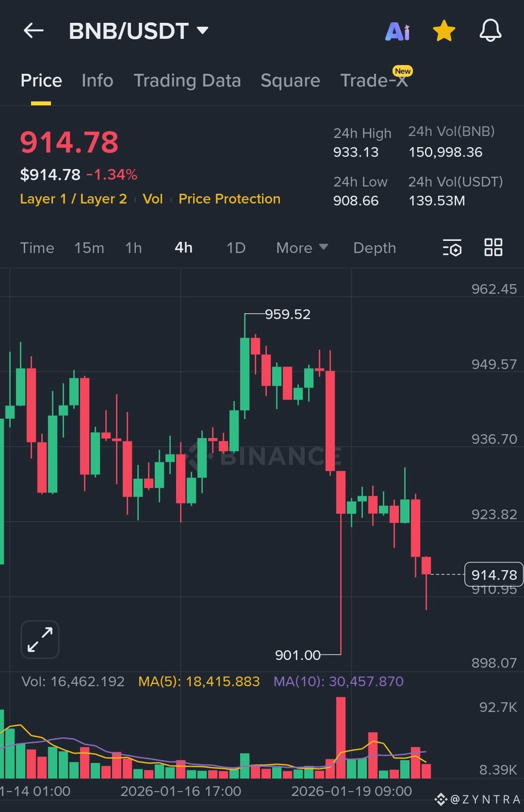Open the grid layout view icon
Image resolution: width=524 pixels, height=812 pixels.
(493, 248)
